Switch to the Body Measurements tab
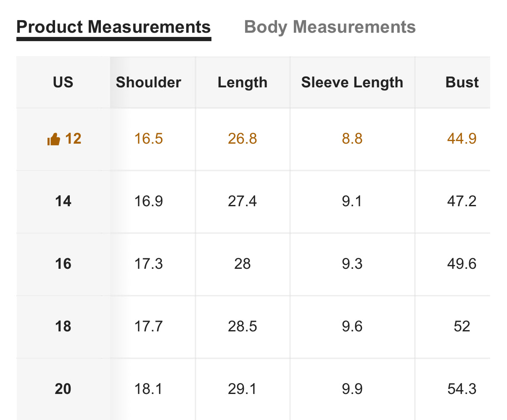507x420 pixels. point(330,27)
